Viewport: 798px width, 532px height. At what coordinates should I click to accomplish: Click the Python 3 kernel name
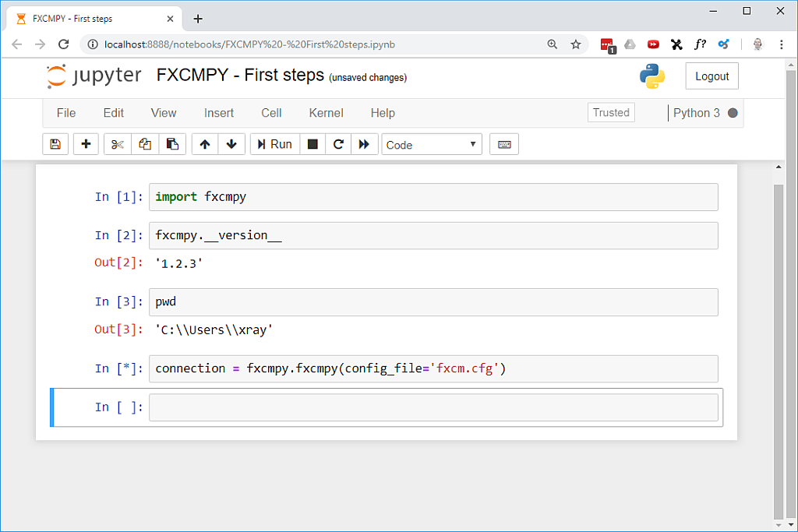tap(697, 113)
